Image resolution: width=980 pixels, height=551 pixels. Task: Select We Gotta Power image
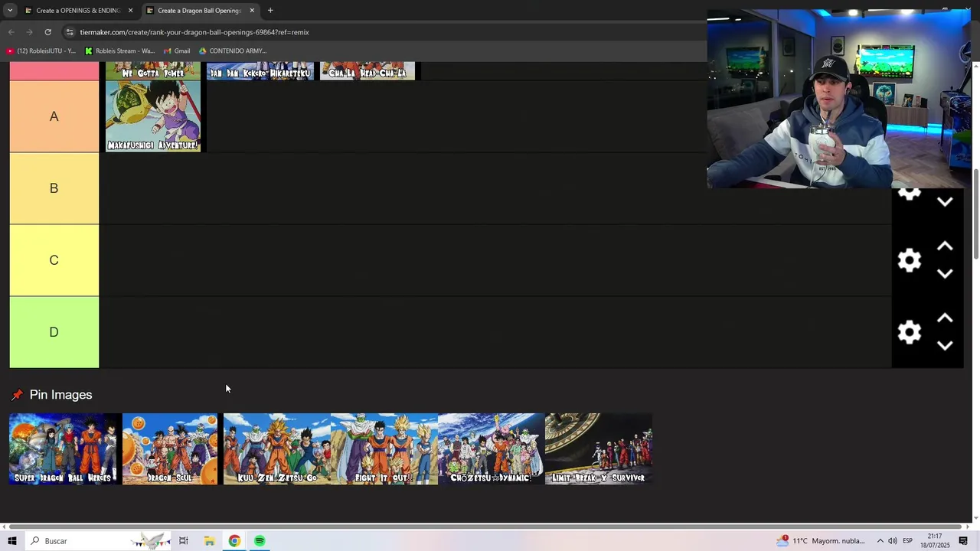[x=153, y=70]
